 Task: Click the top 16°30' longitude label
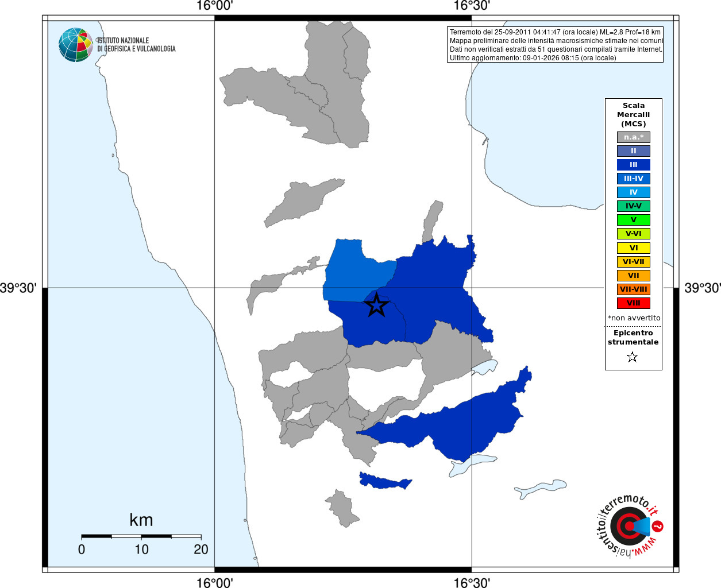(472, 6)
